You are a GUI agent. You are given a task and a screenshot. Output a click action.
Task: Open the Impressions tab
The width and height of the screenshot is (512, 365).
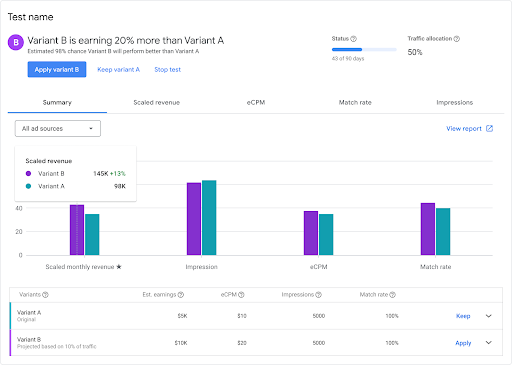click(455, 103)
